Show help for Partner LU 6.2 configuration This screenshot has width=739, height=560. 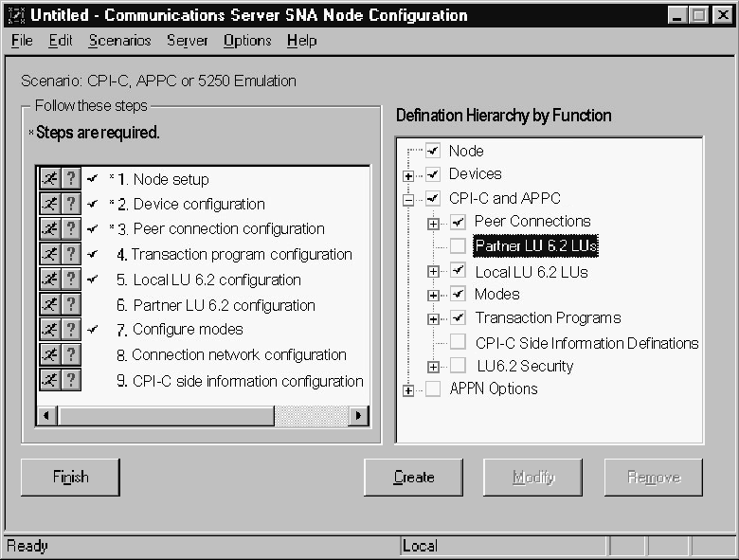[x=70, y=305]
